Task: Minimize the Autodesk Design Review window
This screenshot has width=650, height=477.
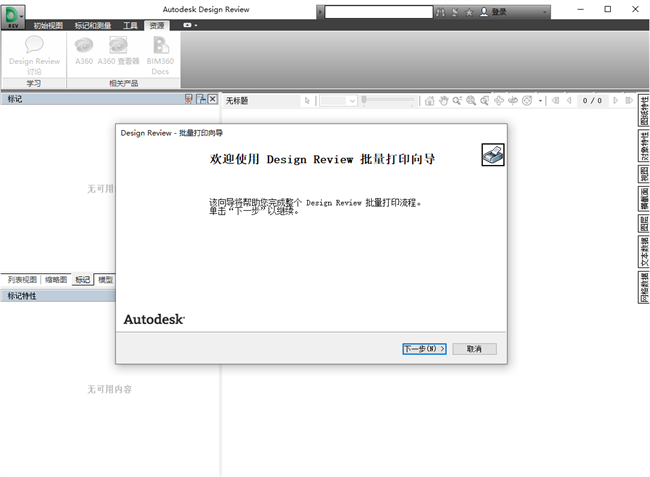Action: point(580,9)
